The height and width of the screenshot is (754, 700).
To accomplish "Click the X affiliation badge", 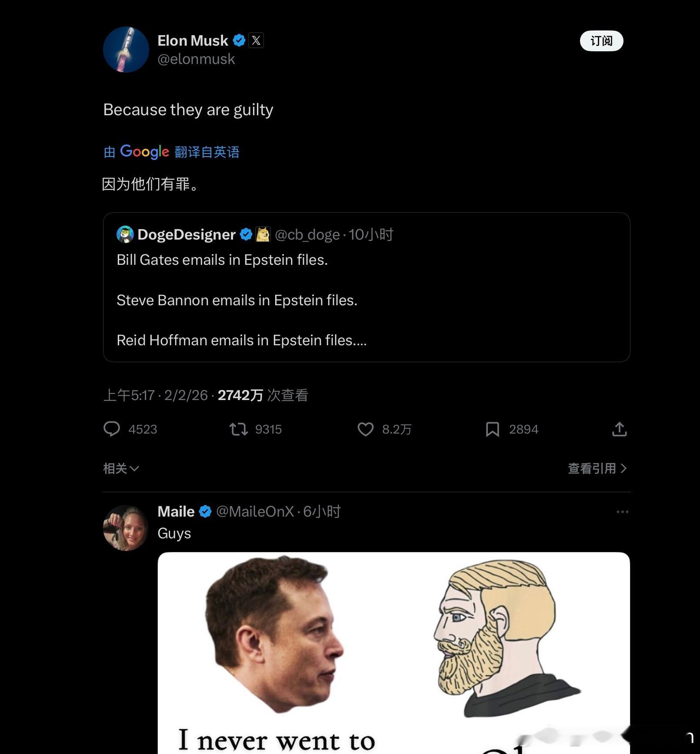I will click(x=256, y=40).
